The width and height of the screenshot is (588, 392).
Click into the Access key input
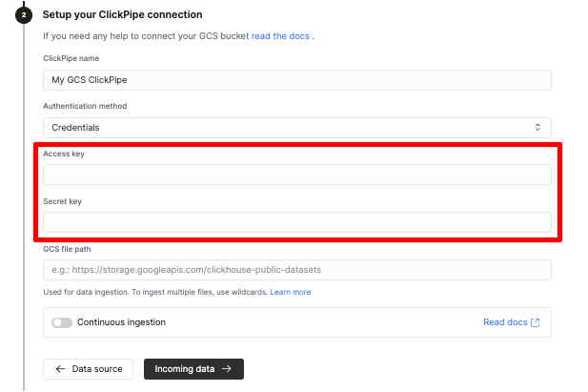296,175
